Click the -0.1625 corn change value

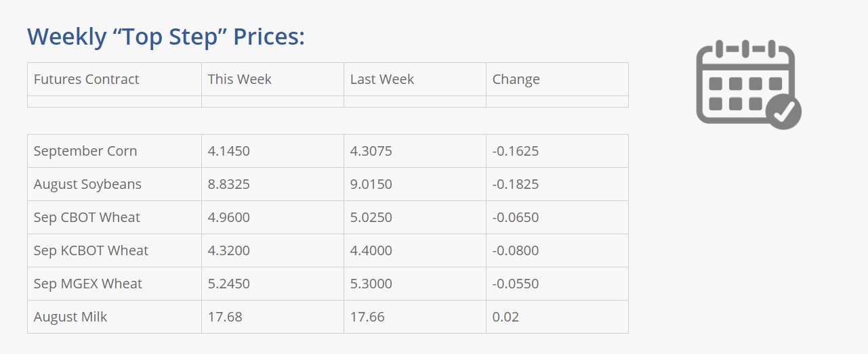pyautogui.click(x=516, y=151)
